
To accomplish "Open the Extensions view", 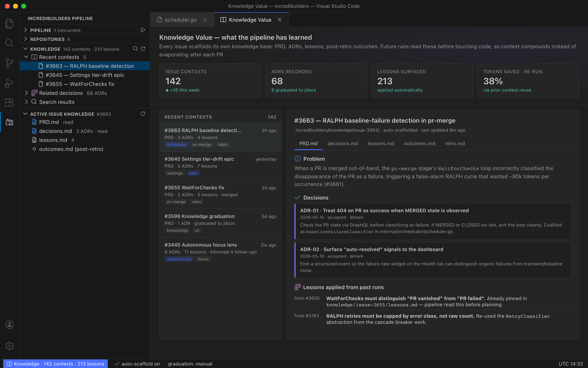I will point(9,102).
